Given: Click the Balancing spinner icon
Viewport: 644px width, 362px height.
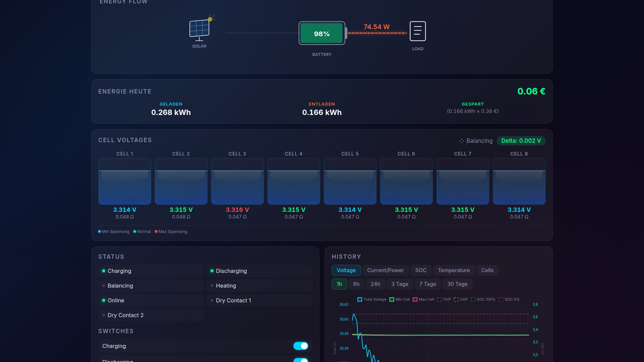Looking at the screenshot, I should (x=462, y=141).
